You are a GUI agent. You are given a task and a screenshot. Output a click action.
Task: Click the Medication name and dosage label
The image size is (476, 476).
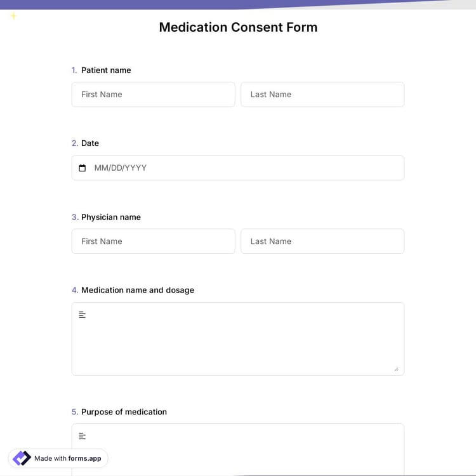(138, 290)
